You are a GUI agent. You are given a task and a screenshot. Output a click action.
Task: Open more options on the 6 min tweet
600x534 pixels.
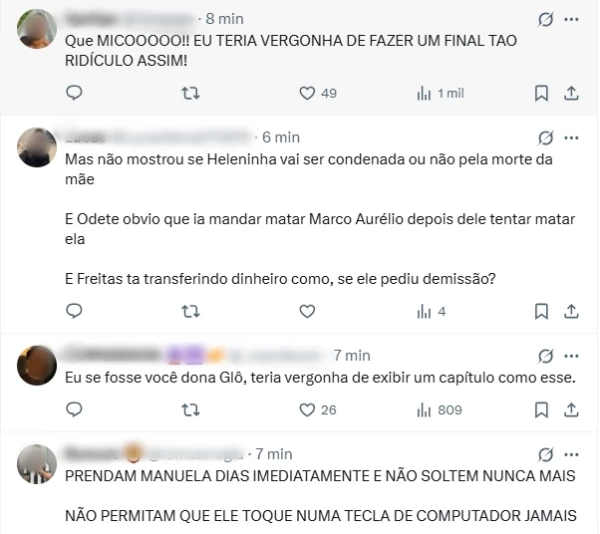point(571,138)
